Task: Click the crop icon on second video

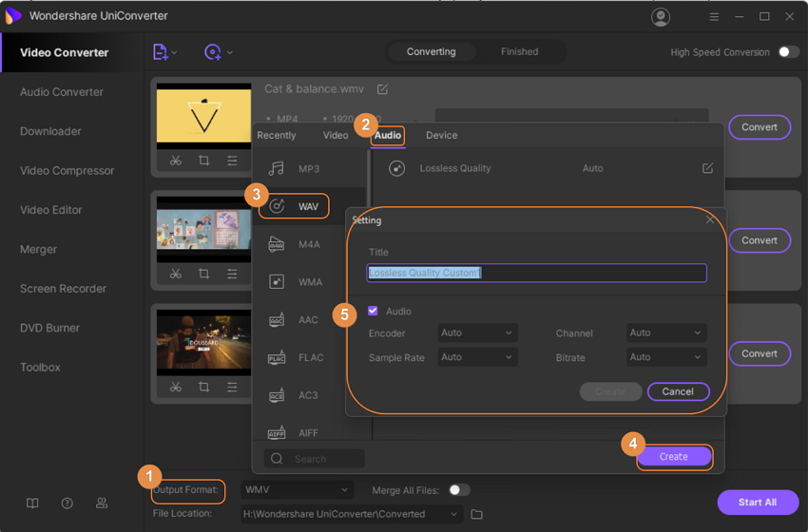Action: click(x=204, y=274)
